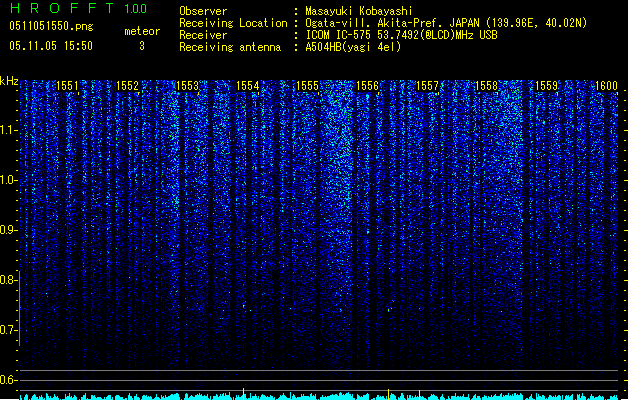Click the 1559 time axis label

546,86
